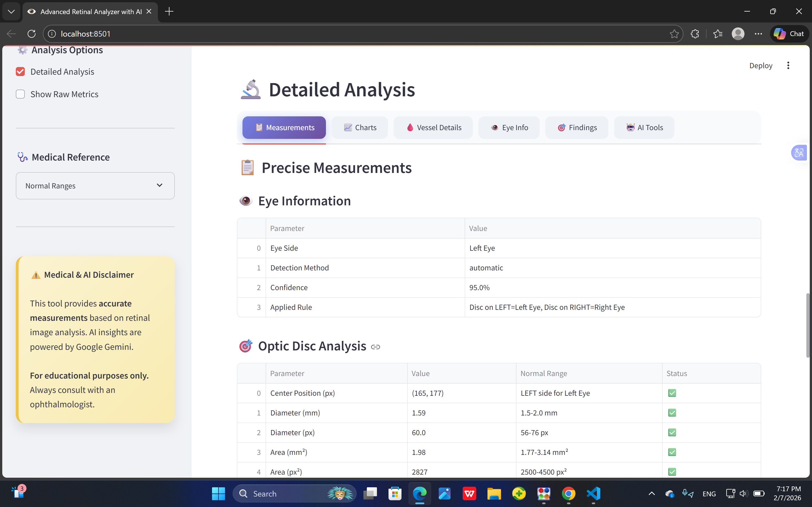Image resolution: width=812 pixels, height=507 pixels.
Task: Uncheck the Detailed Analysis checkbox
Action: 21,72
